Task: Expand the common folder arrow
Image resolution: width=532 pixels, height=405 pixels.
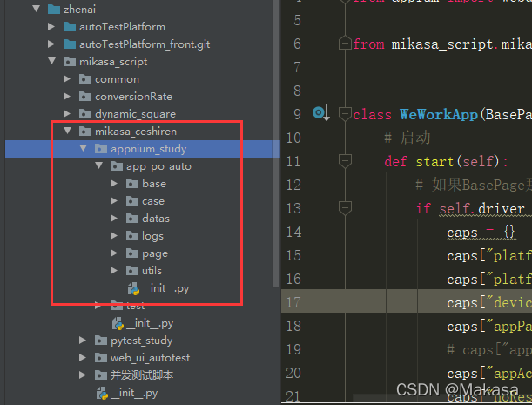Action: coord(67,78)
